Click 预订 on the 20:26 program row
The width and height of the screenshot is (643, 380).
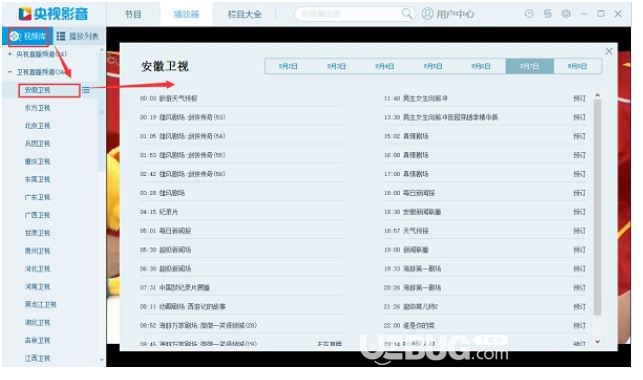click(579, 288)
